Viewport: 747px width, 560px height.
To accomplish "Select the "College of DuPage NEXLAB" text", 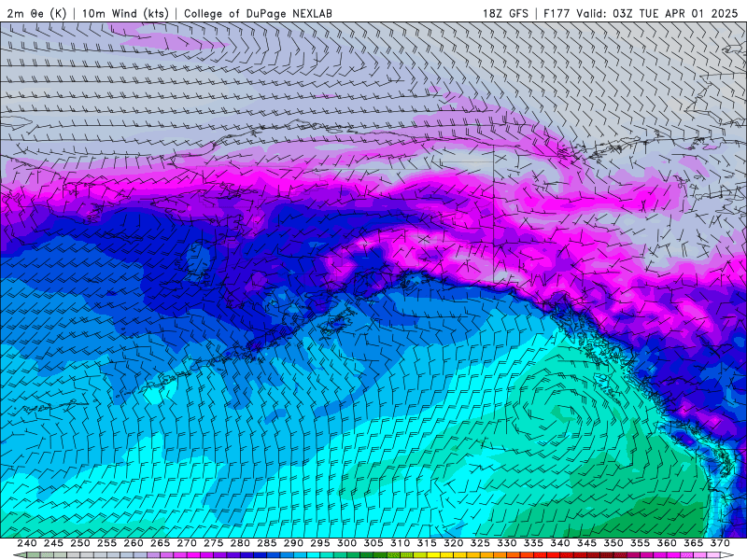I will click(258, 13).
